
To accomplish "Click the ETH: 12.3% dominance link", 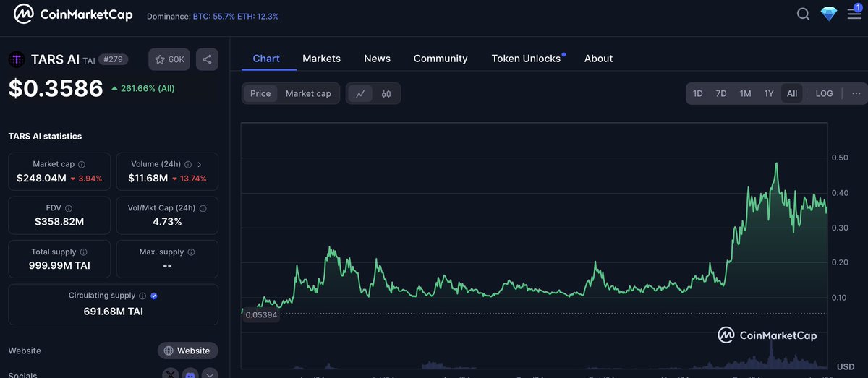I will [x=258, y=16].
